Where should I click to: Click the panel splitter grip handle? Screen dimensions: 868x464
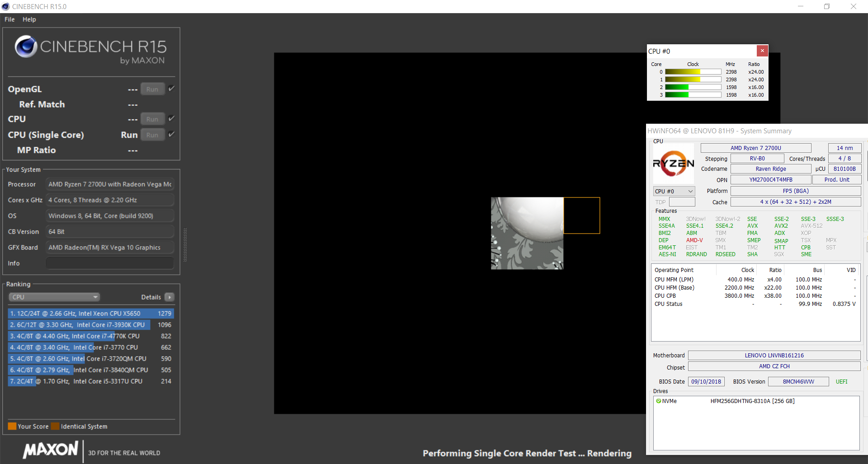coord(185,245)
